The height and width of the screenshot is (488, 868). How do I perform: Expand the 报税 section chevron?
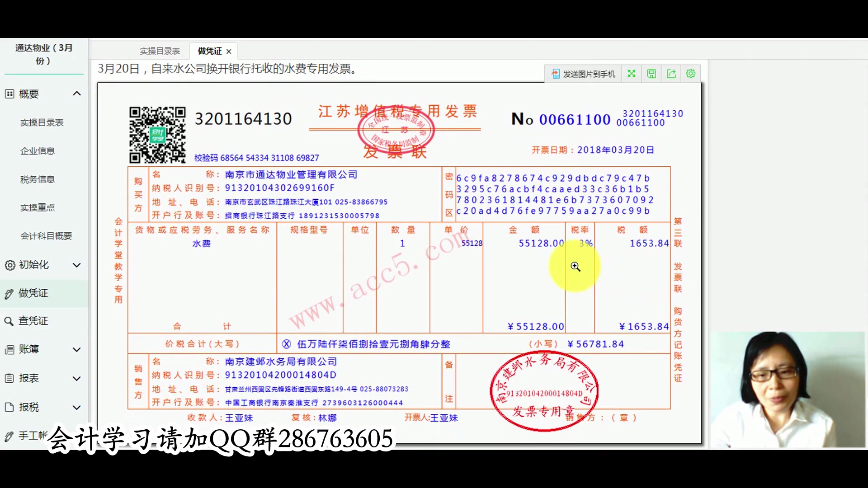click(77, 408)
